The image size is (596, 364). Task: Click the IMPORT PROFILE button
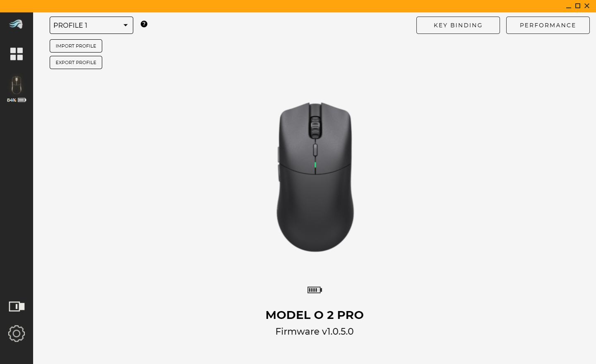tap(76, 46)
